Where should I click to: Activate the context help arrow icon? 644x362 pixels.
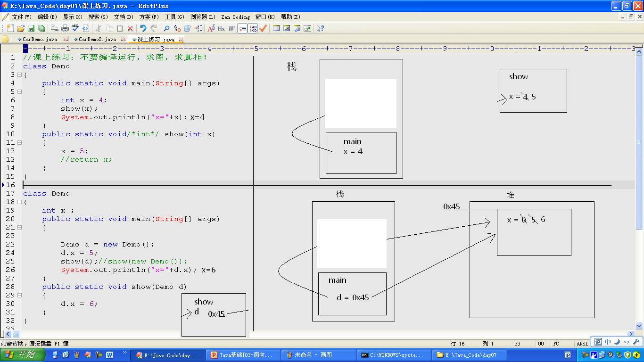click(x=321, y=28)
